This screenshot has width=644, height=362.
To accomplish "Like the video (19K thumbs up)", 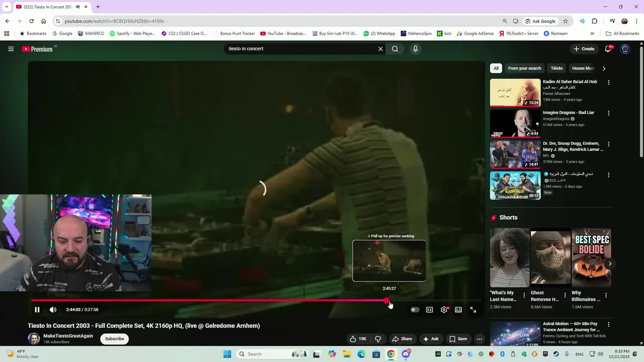I will tap(358, 339).
